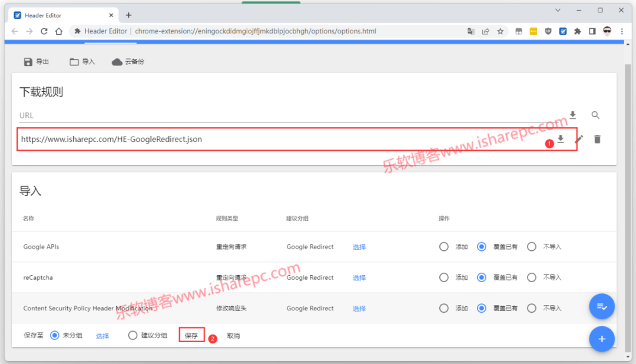The height and width of the screenshot is (364, 636).
Task: Toggle the browser side panel icon
Action: (x=592, y=31)
